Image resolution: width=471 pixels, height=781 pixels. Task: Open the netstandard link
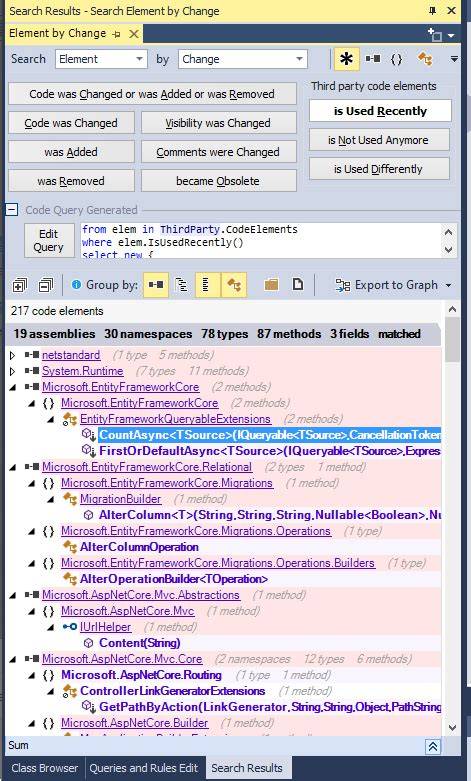71,355
